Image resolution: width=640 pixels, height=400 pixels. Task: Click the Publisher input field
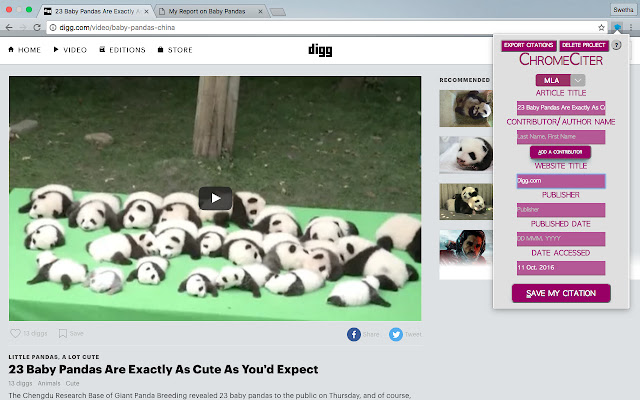[560, 210]
